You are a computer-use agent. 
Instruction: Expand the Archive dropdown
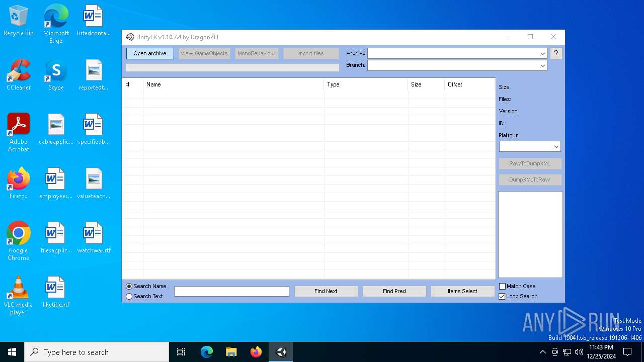click(542, 53)
